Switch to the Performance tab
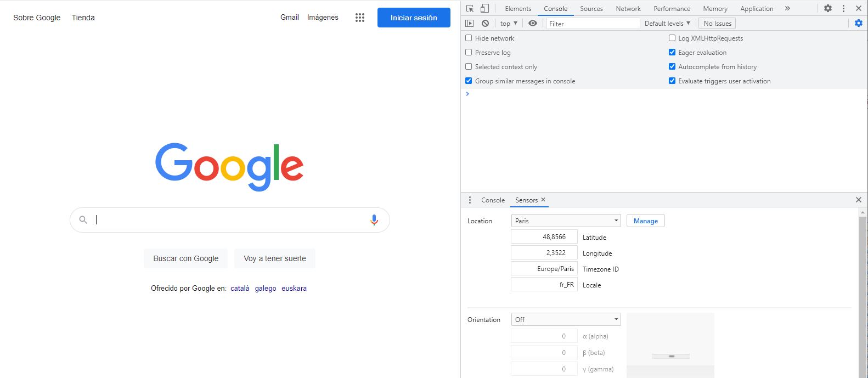This screenshot has height=378, width=868. pos(672,8)
